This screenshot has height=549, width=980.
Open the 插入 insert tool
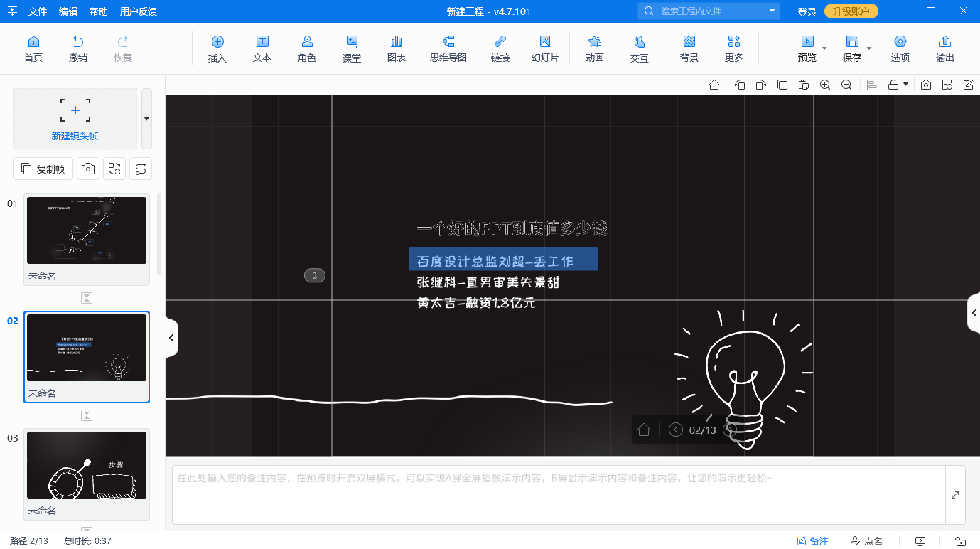click(217, 49)
